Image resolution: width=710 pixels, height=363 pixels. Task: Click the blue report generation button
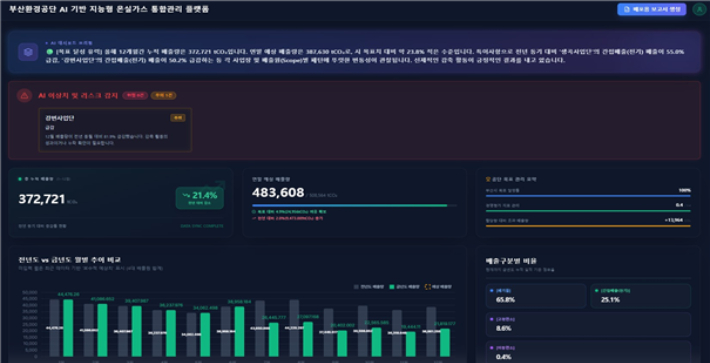652,9
